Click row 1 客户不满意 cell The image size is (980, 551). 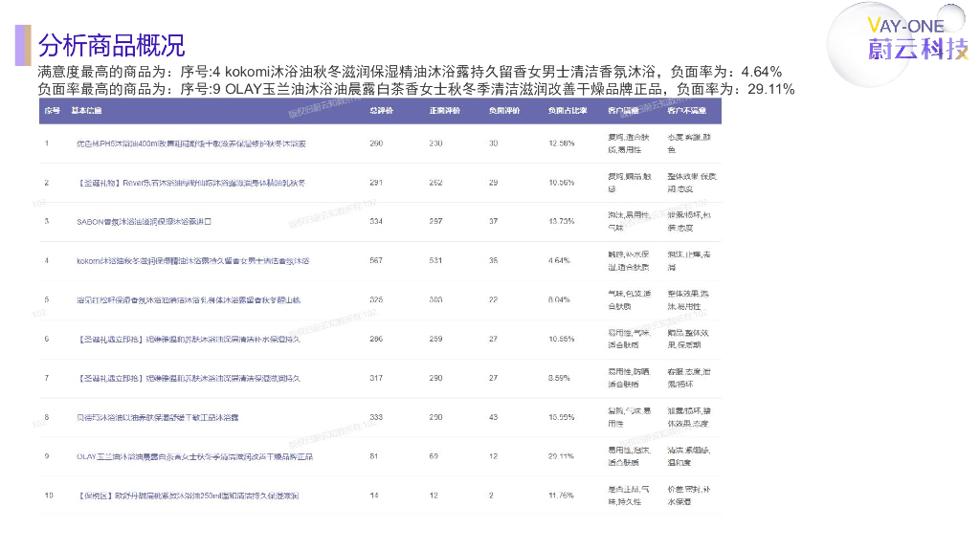click(x=689, y=143)
